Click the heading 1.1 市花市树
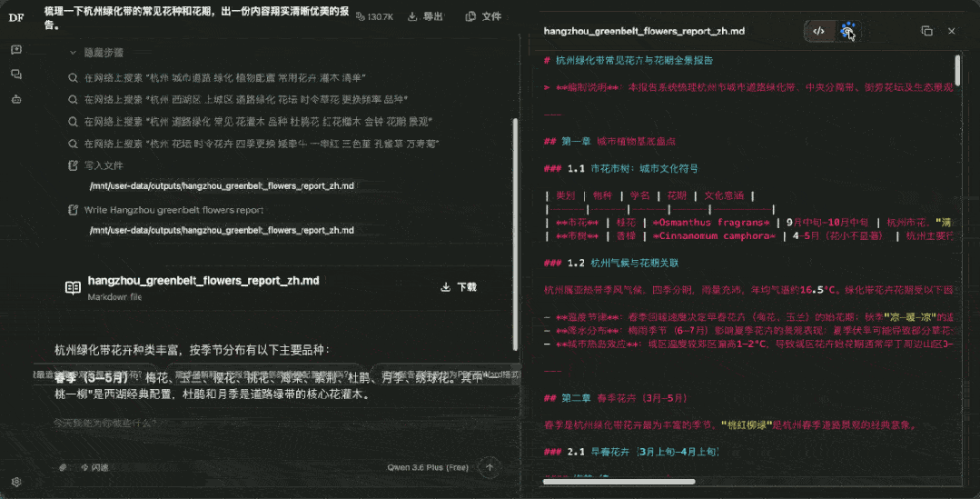The width and height of the screenshot is (980, 499). point(620,168)
